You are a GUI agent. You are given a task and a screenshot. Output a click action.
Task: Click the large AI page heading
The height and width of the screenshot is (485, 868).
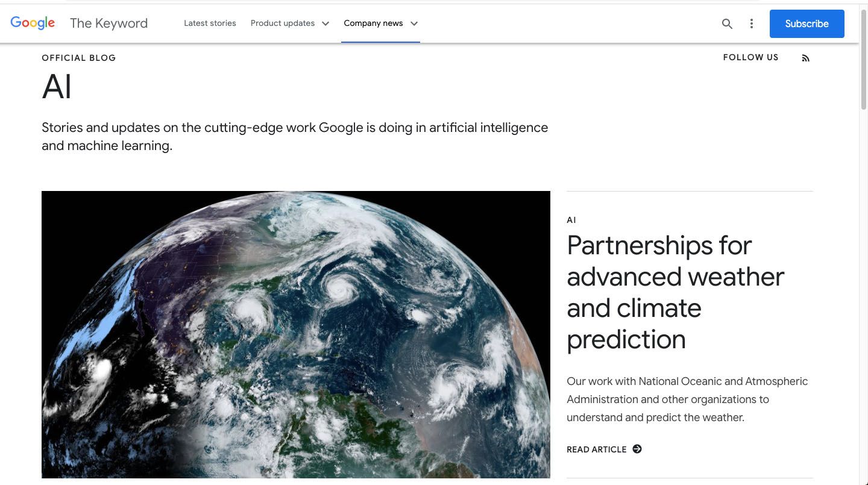(x=57, y=87)
